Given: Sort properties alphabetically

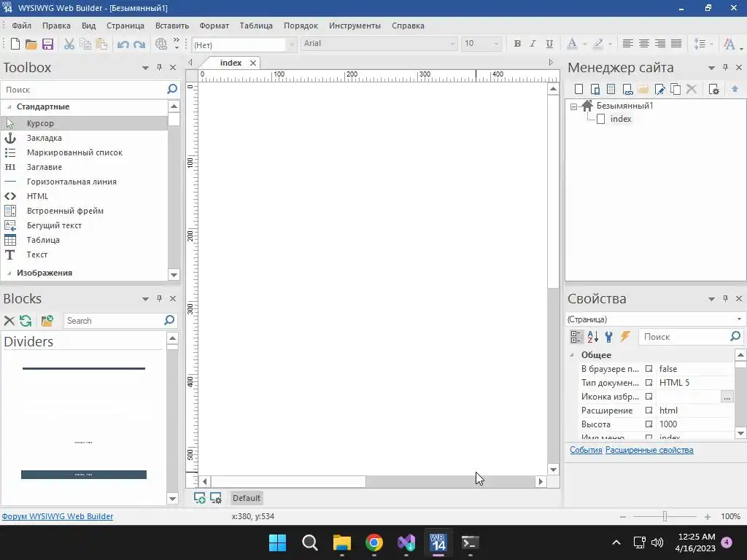Looking at the screenshot, I should (592, 337).
